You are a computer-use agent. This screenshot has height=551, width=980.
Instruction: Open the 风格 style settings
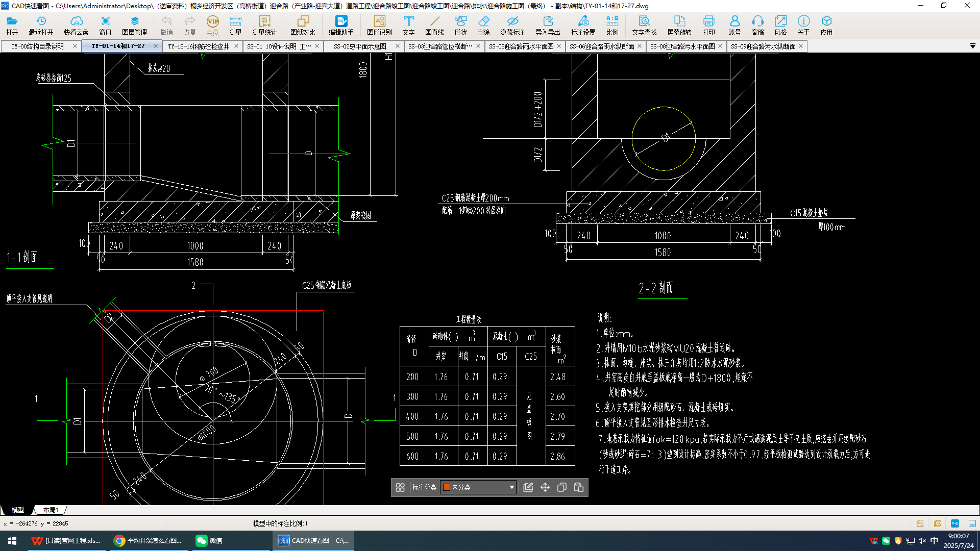pyautogui.click(x=780, y=26)
